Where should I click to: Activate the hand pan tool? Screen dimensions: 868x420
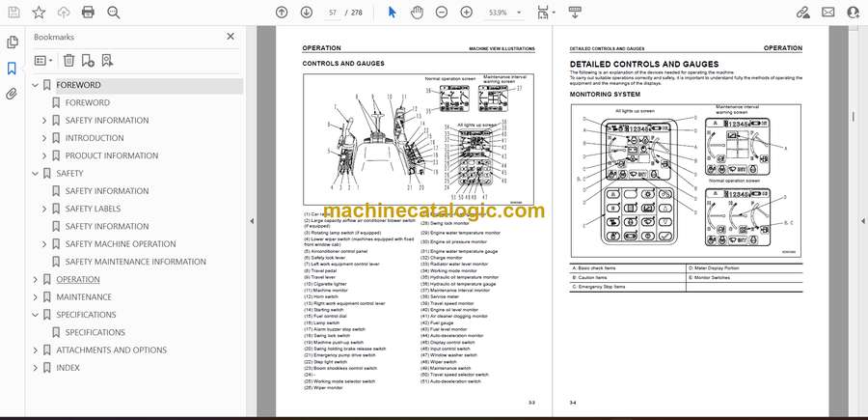tap(417, 13)
